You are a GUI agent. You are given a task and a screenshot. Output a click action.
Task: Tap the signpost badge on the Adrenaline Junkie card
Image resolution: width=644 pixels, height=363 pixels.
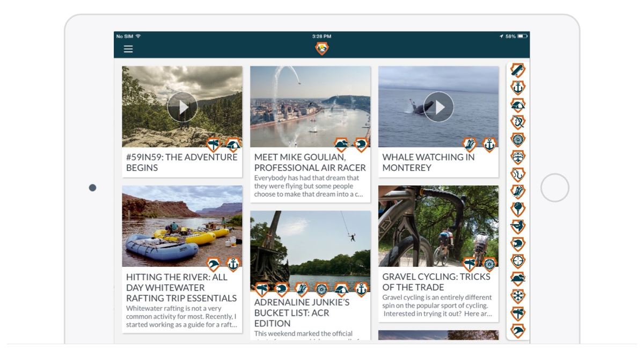click(262, 290)
